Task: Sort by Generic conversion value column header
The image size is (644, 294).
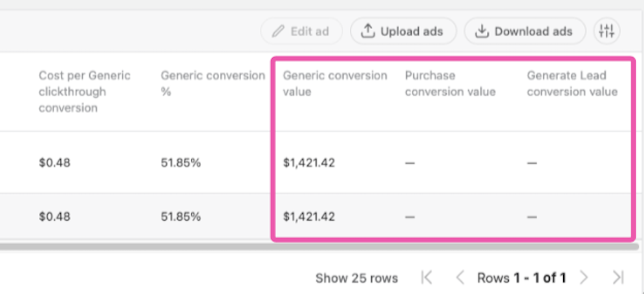Action: coord(335,84)
